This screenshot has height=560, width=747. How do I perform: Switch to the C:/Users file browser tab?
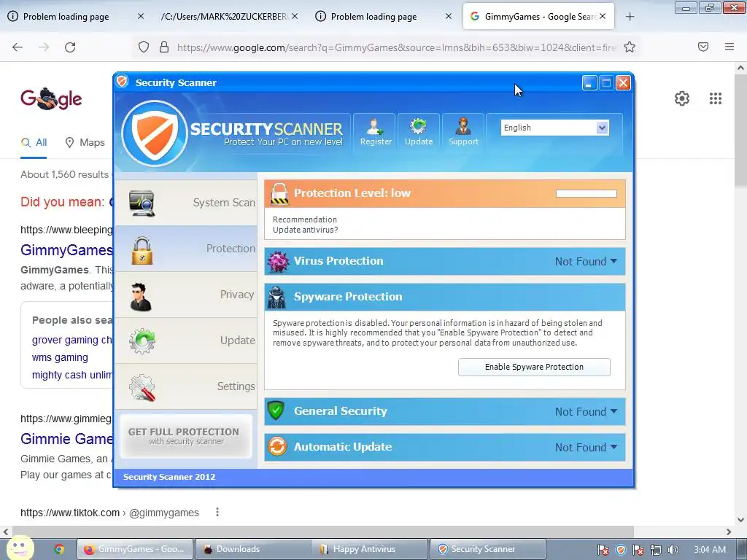click(x=228, y=16)
